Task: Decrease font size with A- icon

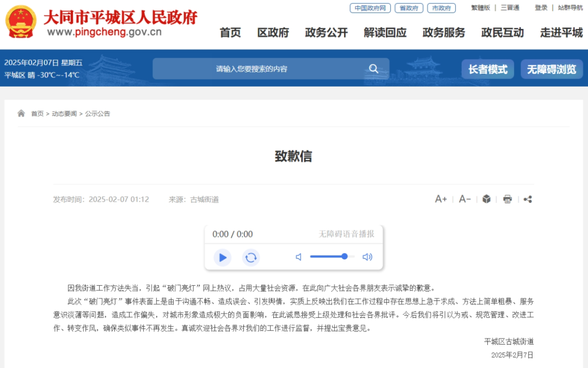Action: click(464, 199)
